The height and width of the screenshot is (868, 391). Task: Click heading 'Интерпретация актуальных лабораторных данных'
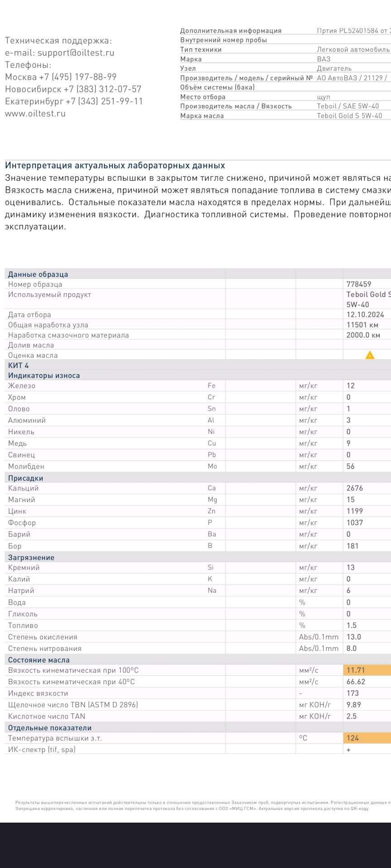pyautogui.click(x=115, y=165)
